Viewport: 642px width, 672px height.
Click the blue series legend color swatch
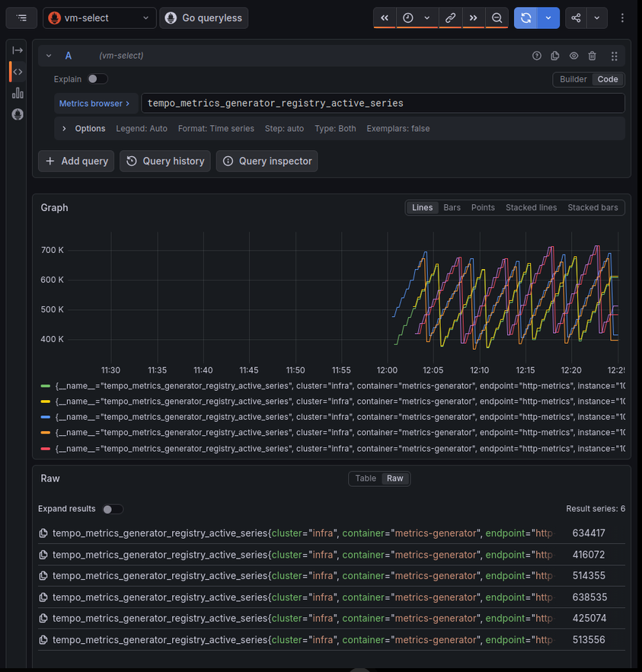[x=46, y=417]
